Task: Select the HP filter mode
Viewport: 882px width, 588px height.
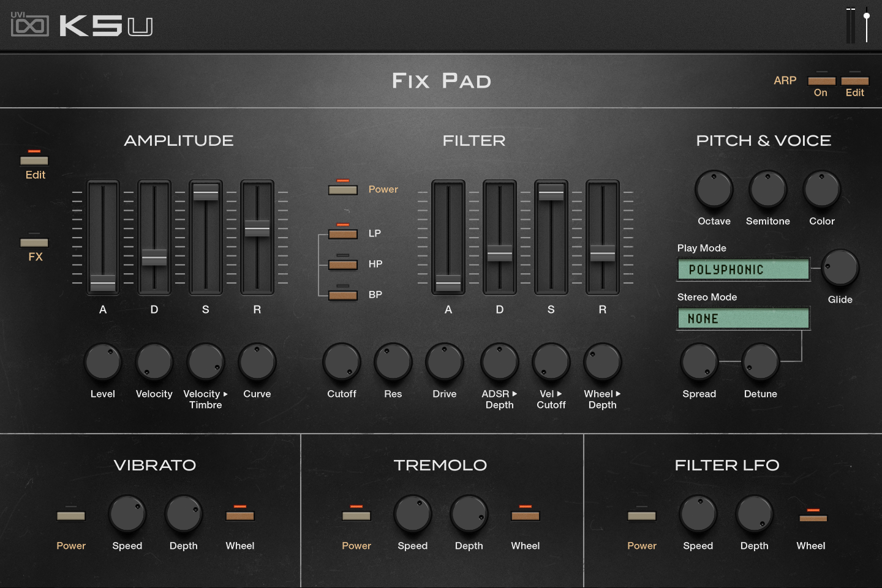Action: pos(342,264)
